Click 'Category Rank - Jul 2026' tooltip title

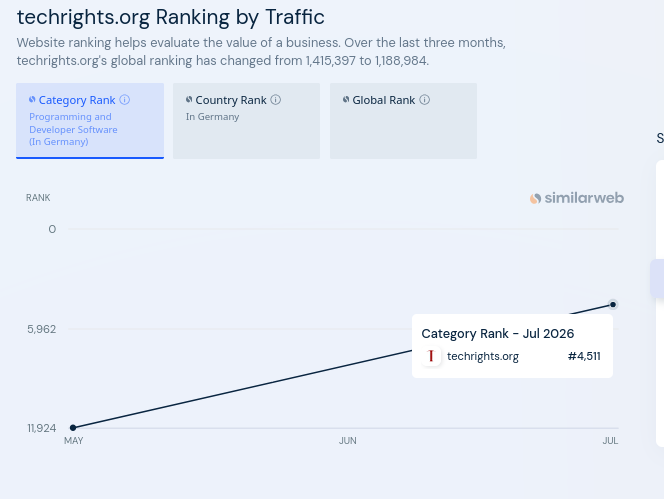(498, 334)
